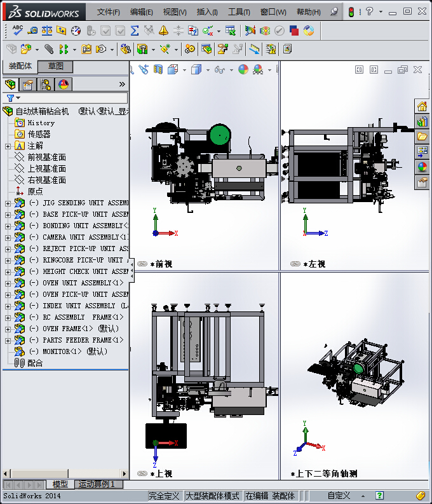Show more panel tabs via double chevron
The width and height of the screenshot is (432, 504).
coord(122,85)
